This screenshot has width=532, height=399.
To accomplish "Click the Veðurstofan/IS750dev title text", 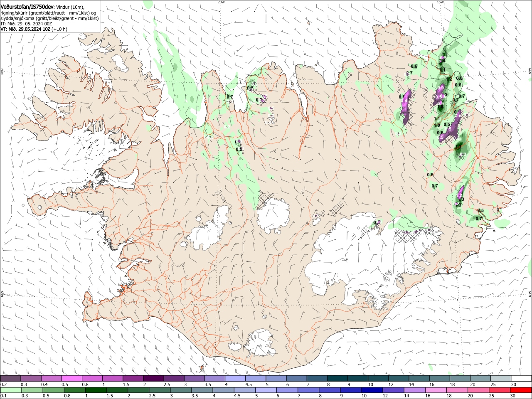I will [x=27, y=7].
